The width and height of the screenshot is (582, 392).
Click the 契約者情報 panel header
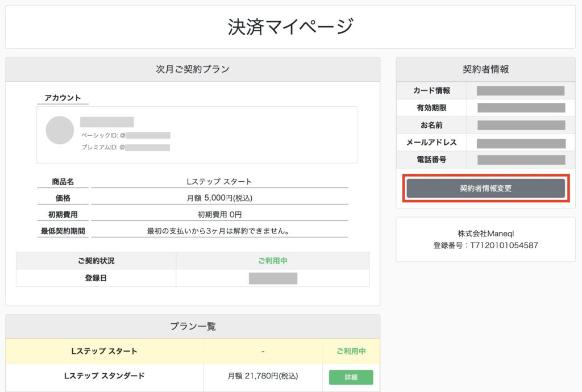485,69
